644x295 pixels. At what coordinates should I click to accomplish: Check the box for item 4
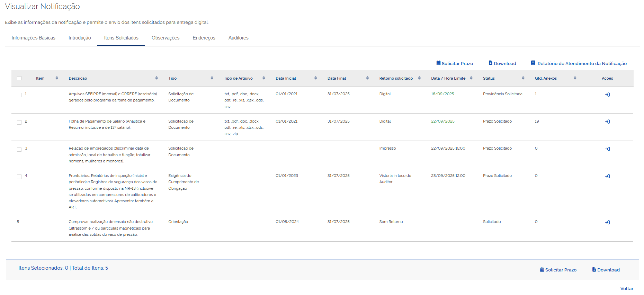(x=19, y=177)
